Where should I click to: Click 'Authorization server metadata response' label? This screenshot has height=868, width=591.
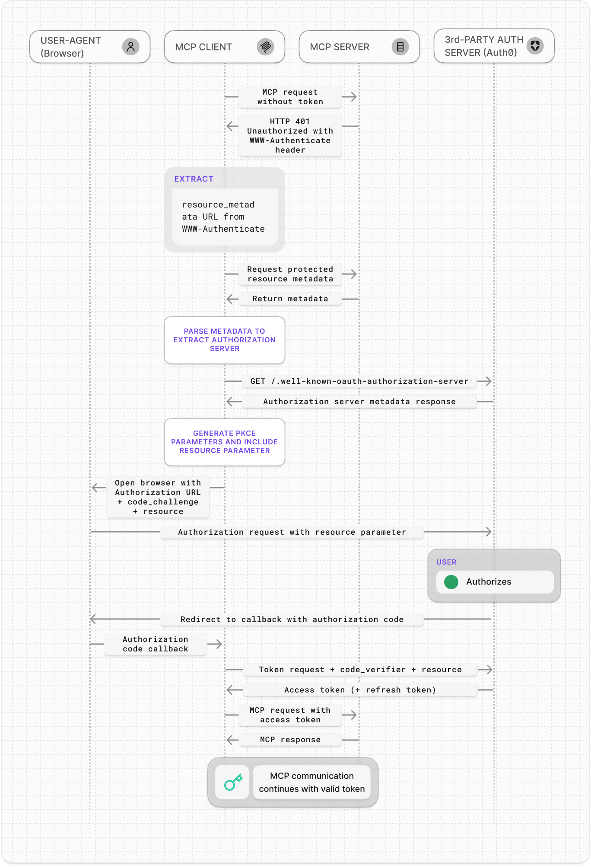click(359, 402)
